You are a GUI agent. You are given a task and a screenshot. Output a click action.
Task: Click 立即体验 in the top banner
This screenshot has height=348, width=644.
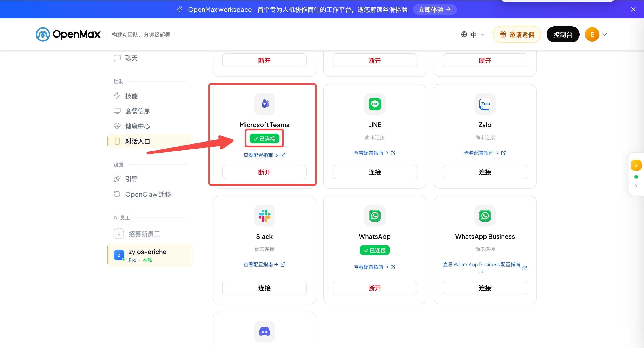(434, 9)
